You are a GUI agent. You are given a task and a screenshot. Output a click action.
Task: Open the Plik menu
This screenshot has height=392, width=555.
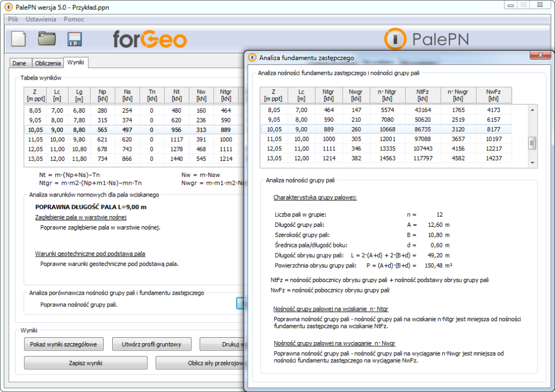[14, 19]
